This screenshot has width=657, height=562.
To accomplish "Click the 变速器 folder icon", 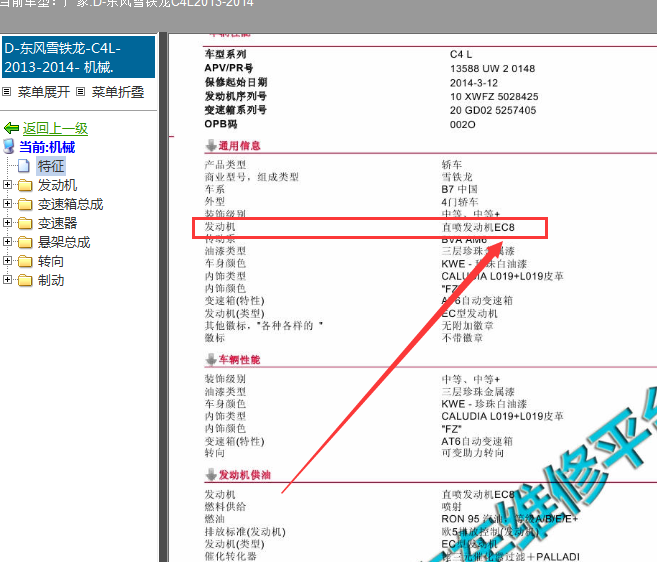I will pyautogui.click(x=25, y=223).
